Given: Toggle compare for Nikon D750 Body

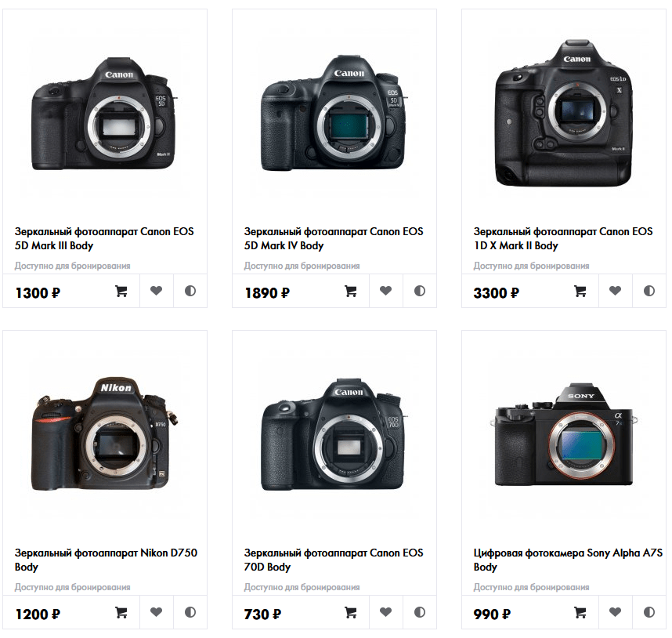Looking at the screenshot, I should 190,612.
